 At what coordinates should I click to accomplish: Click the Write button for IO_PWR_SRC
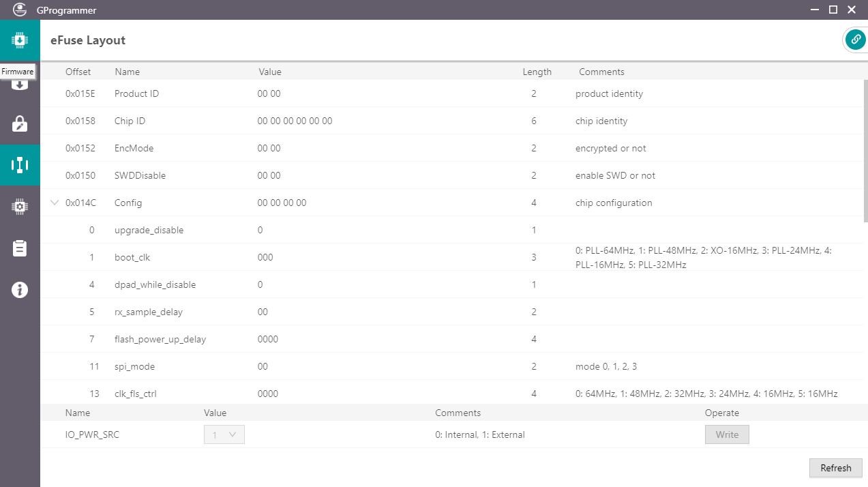(x=726, y=434)
